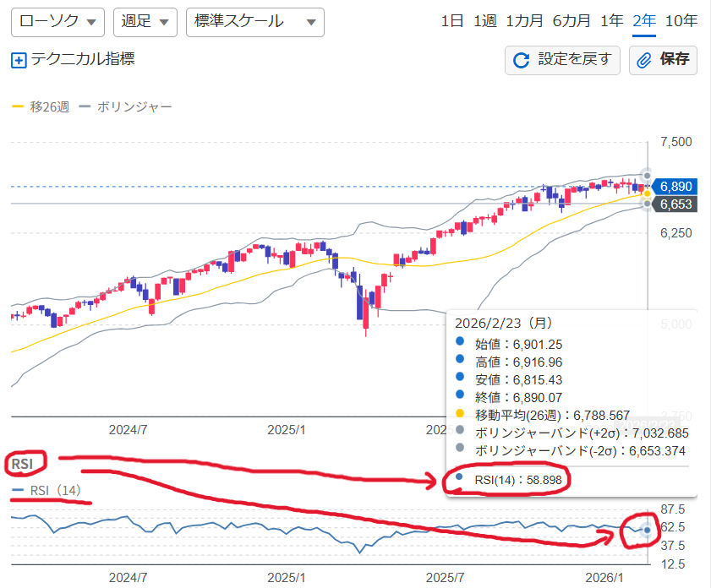Open the 週足 interval dropdown
711x588 pixels.
point(145,22)
